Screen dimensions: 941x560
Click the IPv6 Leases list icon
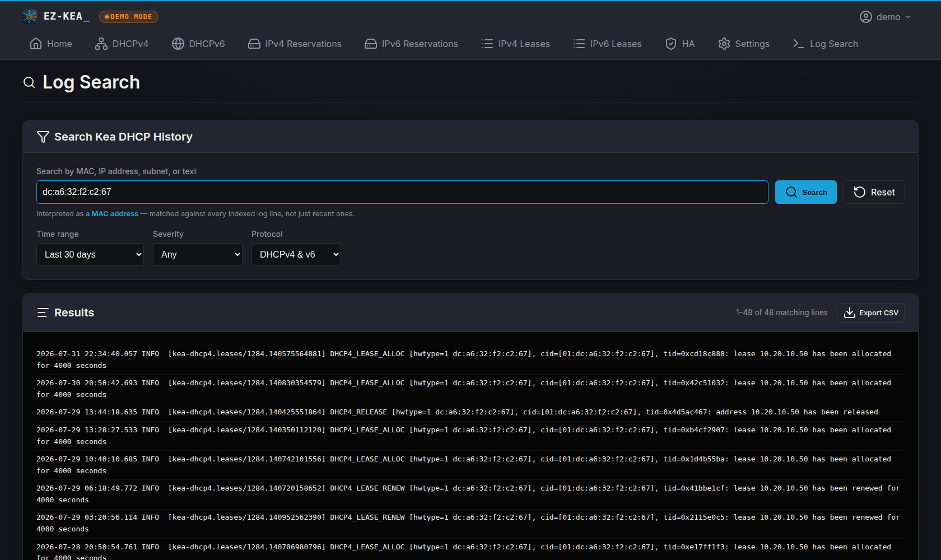pos(579,44)
